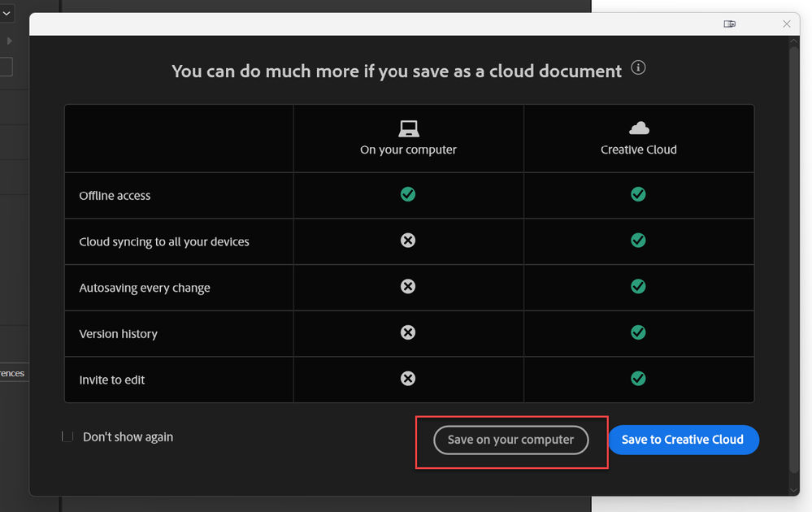This screenshot has width=812, height=512.
Task: Open the chevron dropdown in the top-left corner
Action: (x=7, y=12)
